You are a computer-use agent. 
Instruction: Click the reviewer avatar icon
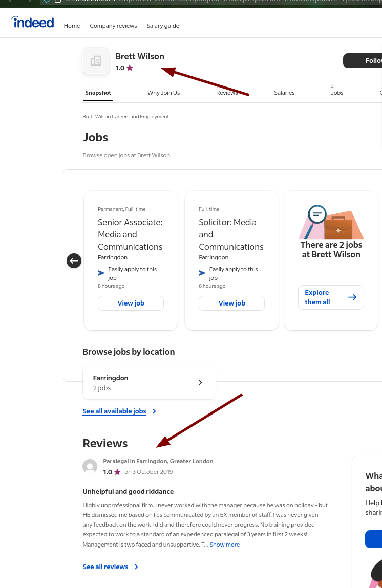coord(90,467)
